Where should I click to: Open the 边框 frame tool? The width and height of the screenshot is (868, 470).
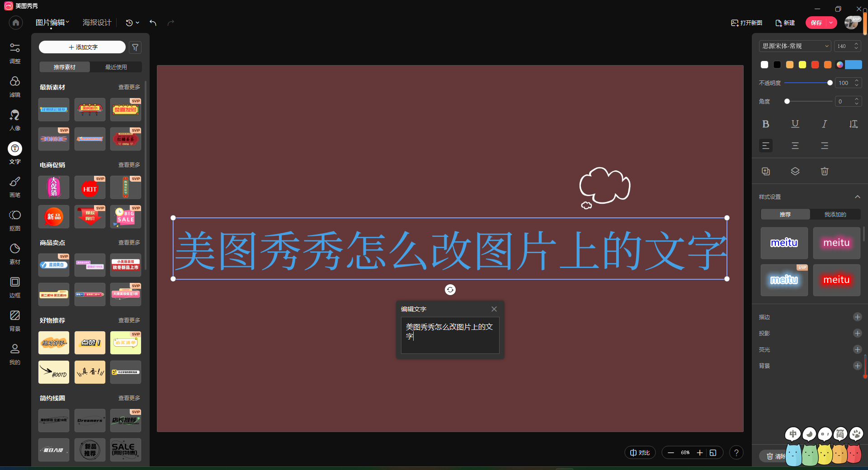(15, 287)
